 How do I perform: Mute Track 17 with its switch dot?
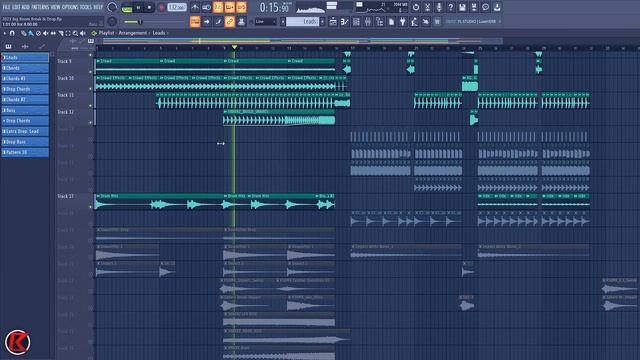tap(91, 207)
